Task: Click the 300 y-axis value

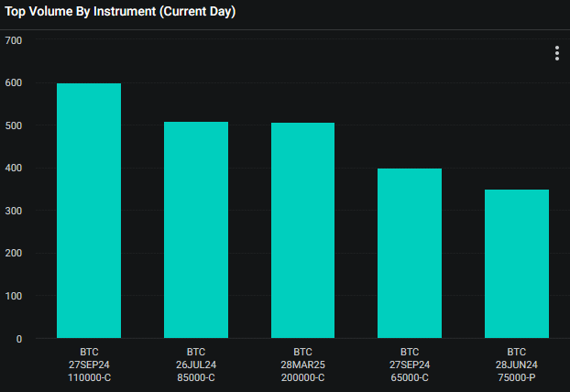Action: (14, 212)
